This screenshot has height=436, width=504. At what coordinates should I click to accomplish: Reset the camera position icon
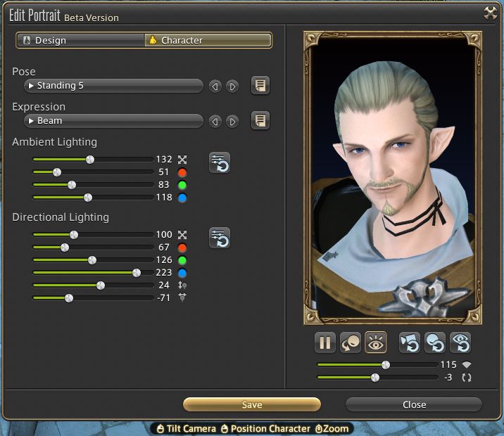[x=410, y=342]
